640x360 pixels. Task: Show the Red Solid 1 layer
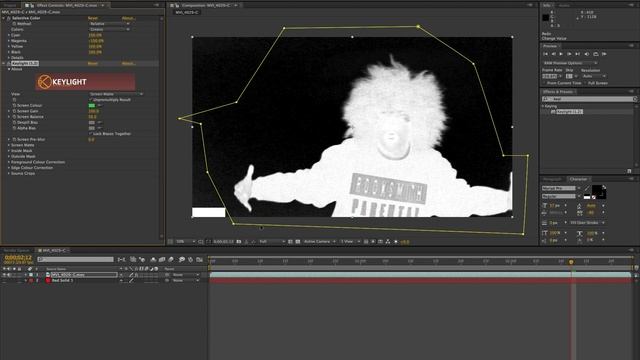(4, 280)
